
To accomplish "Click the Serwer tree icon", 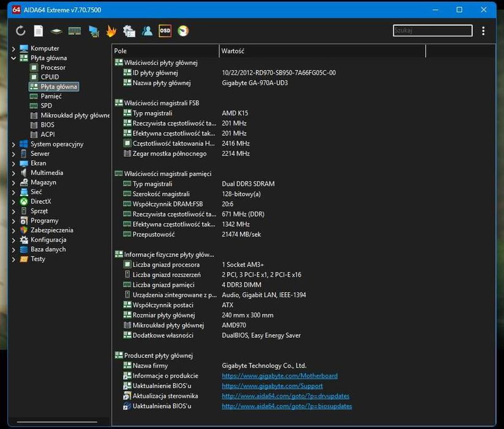I will tap(24, 154).
